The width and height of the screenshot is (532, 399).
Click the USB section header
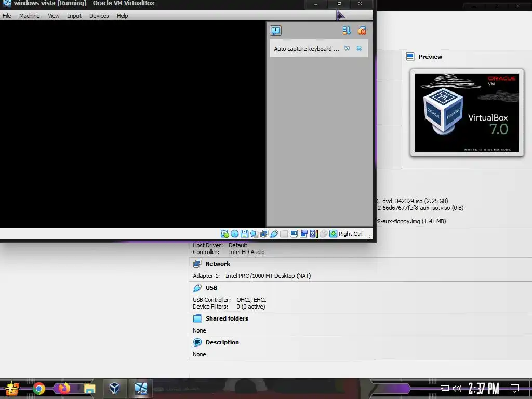(211, 288)
